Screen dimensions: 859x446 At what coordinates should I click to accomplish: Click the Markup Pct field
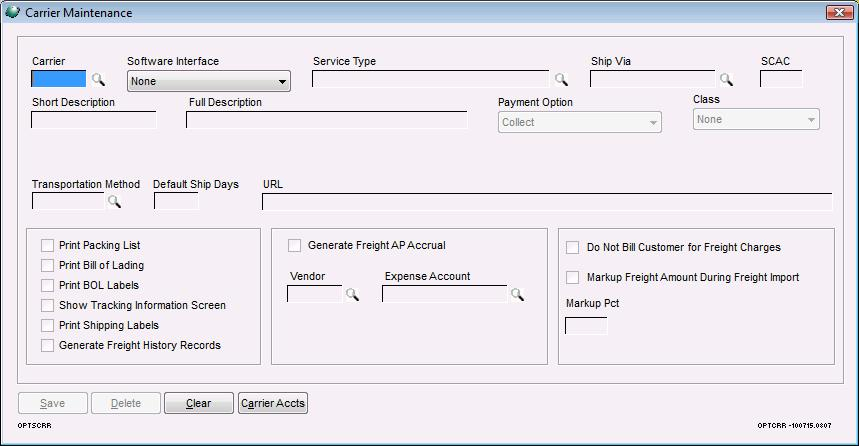(586, 325)
